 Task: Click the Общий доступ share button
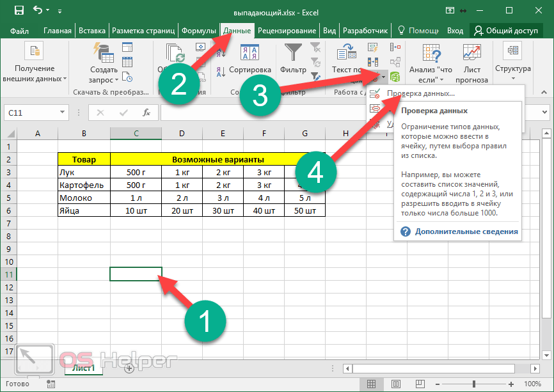506,30
